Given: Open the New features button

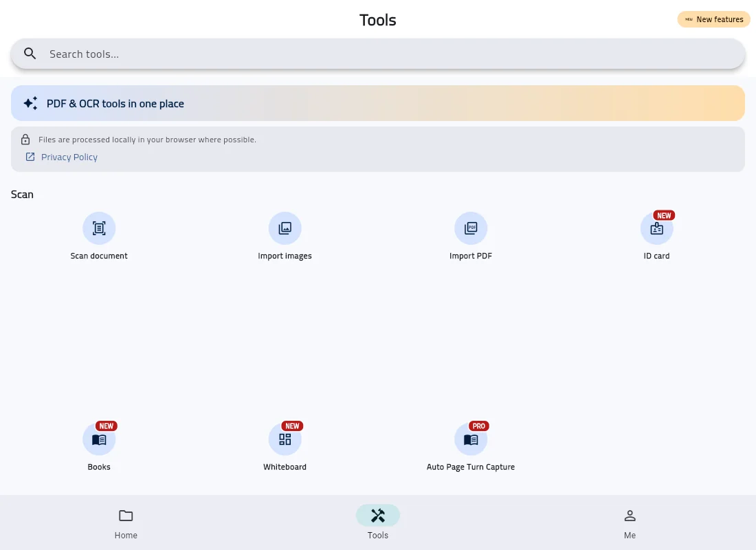Looking at the screenshot, I should [x=714, y=19].
